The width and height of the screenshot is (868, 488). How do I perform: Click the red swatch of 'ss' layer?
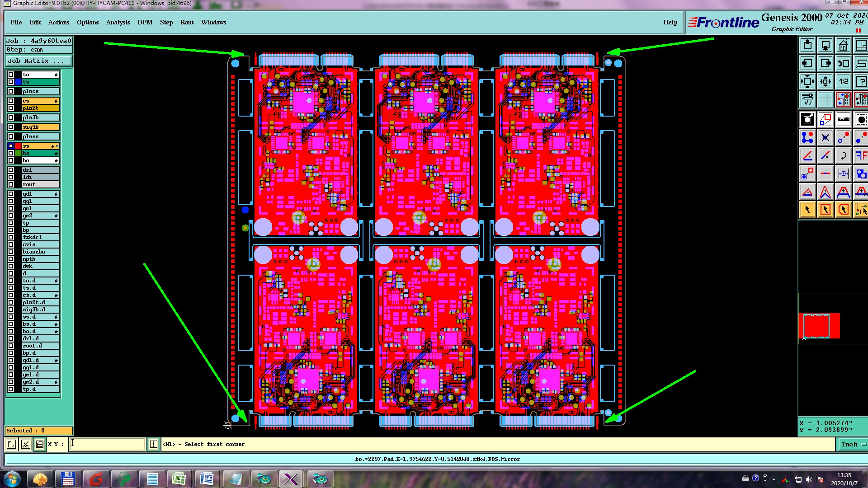(18, 146)
